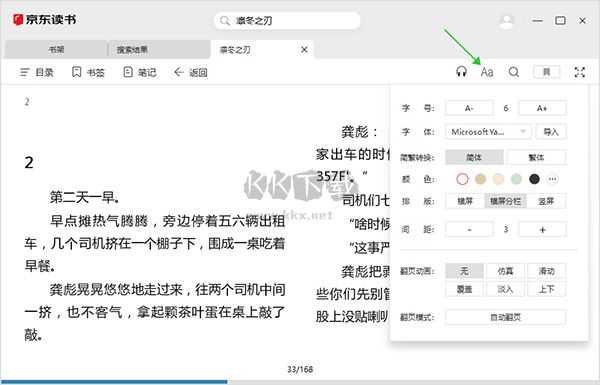The height and width of the screenshot is (385, 600).
Task: Toggle the bookmark button in toolbar
Action: [x=546, y=72]
